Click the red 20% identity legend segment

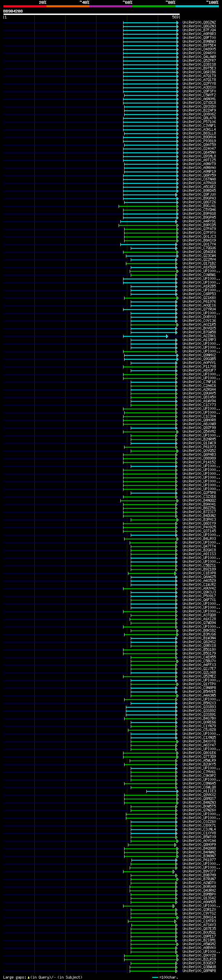click(x=25, y=7)
